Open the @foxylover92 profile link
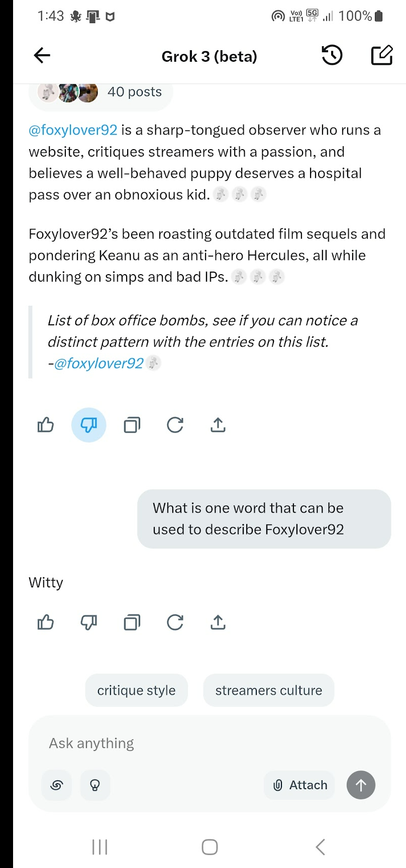The width and height of the screenshot is (406, 868). coord(73,130)
